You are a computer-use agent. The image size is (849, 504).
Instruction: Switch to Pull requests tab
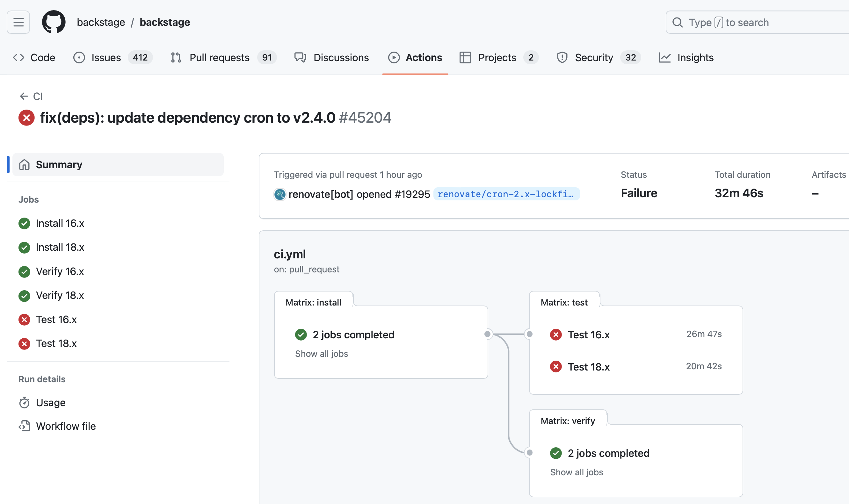223,57
